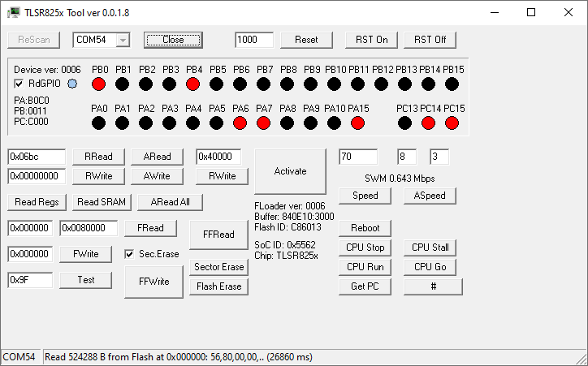Click the ASpeed button
Viewport: 588px width, 366px height.
(x=430, y=196)
